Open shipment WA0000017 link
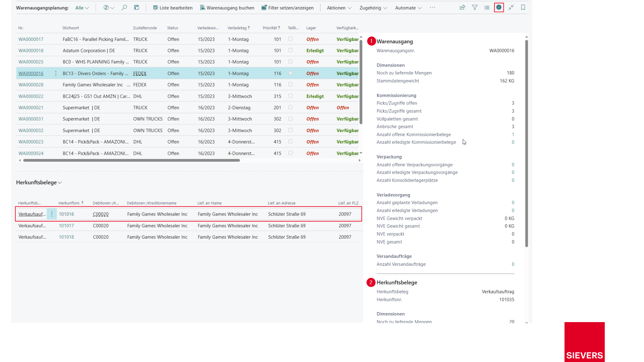Screen dimensions: 644x362 31,39
